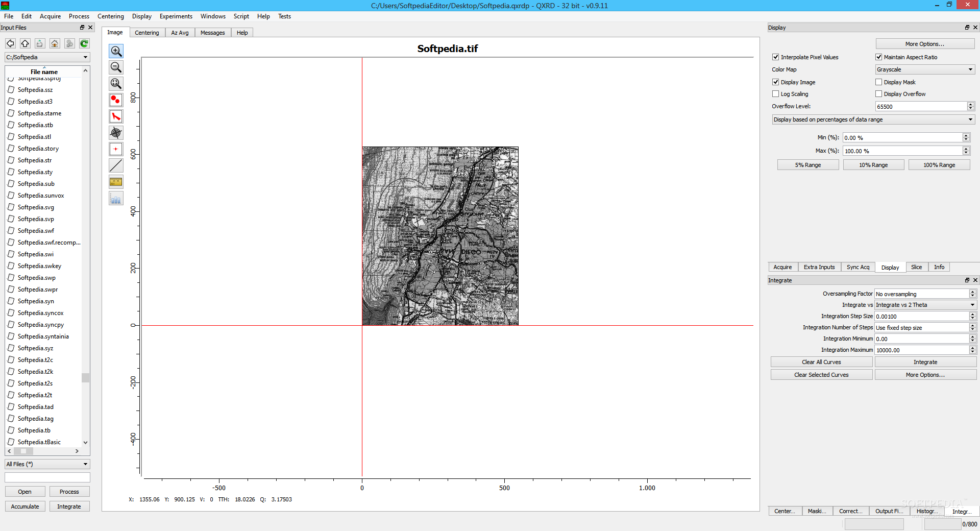Float the Integrate panel
The image size is (980, 531).
[967, 280]
